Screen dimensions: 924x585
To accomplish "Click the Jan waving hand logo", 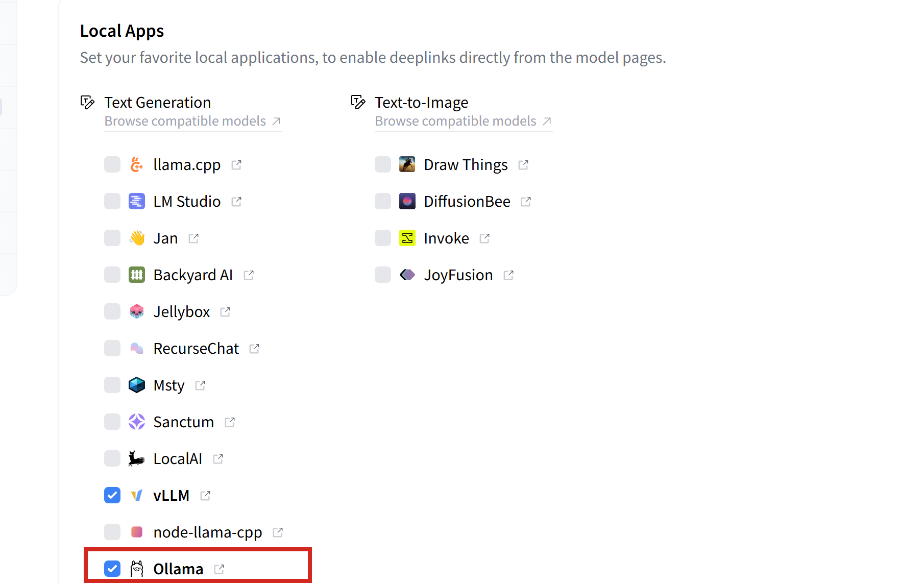I will (137, 238).
